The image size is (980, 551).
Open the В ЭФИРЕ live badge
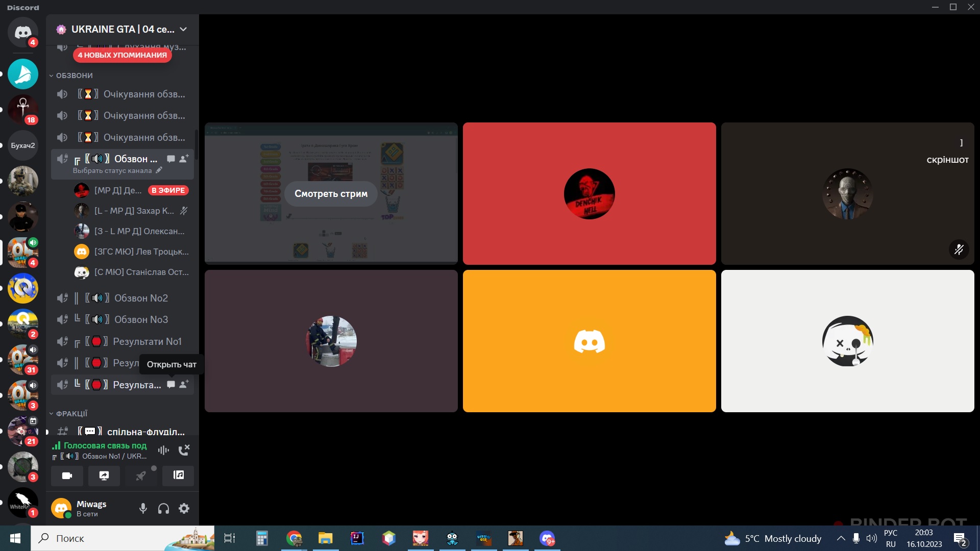pos(168,190)
